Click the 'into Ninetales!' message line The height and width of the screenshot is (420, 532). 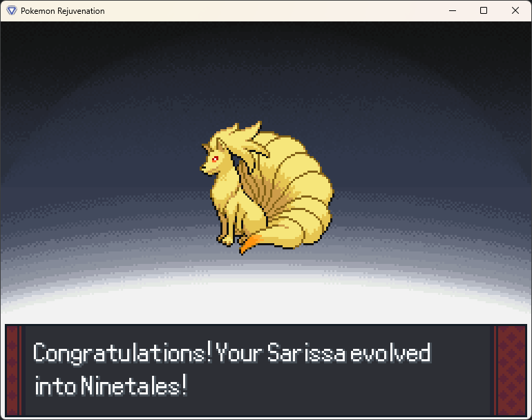[x=111, y=385]
